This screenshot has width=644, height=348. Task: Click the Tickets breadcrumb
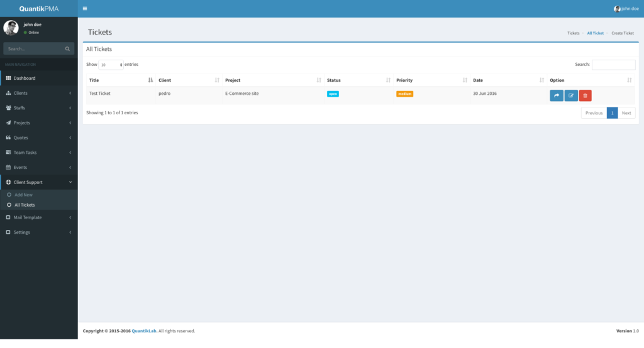pos(573,33)
